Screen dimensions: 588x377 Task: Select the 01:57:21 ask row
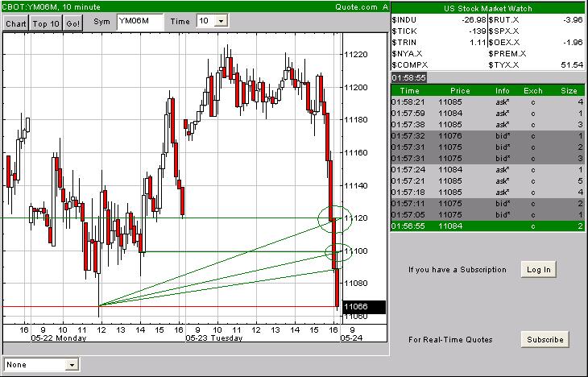click(x=487, y=180)
